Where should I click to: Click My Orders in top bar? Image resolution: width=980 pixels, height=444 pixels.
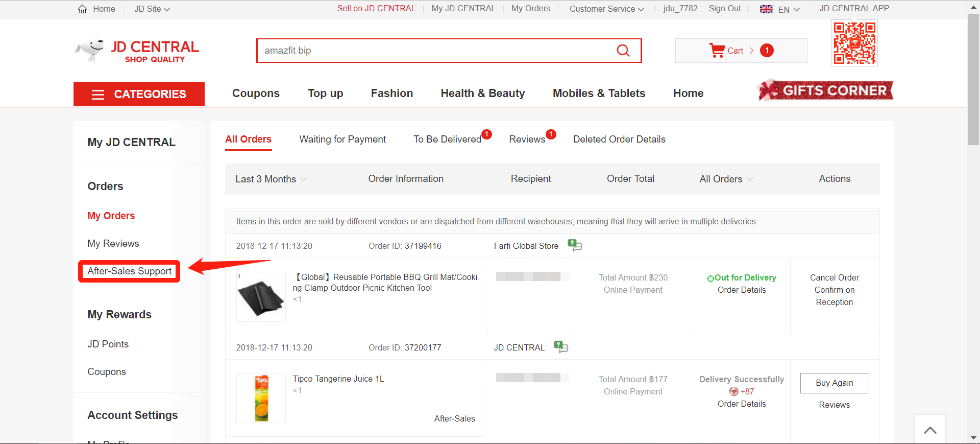click(531, 8)
